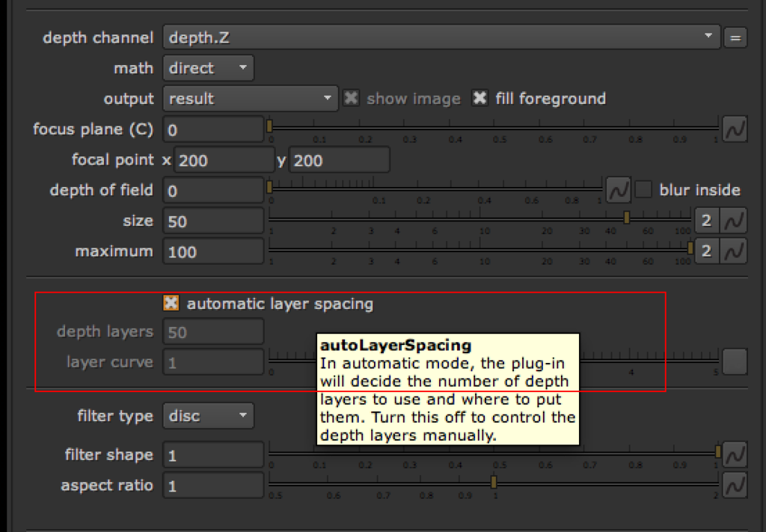Click the filter shape slider track
The height and width of the screenshot is (532, 766).
pyautogui.click(x=492, y=453)
